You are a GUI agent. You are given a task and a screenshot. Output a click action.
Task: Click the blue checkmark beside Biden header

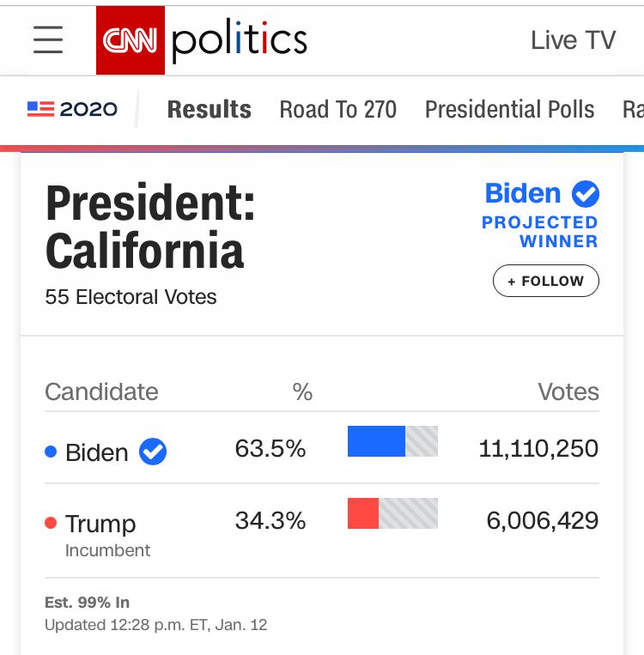586,194
